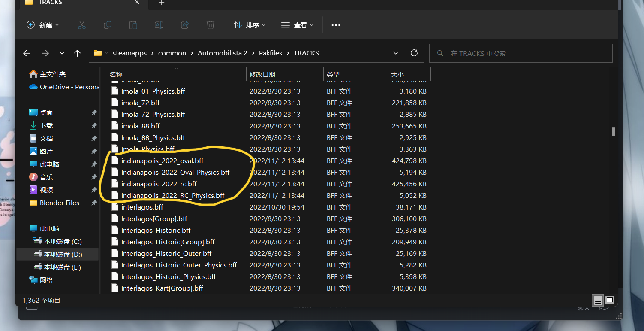Click the Paste clipboard icon
The image size is (644, 331).
(x=133, y=25)
